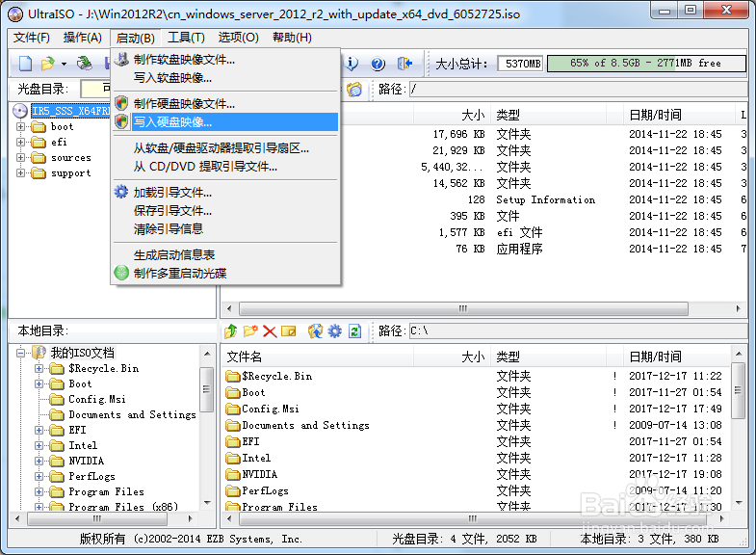Viewport: 756px width, 555px height.
Task: Click the new folder icon in local toolbar
Action: click(250, 331)
